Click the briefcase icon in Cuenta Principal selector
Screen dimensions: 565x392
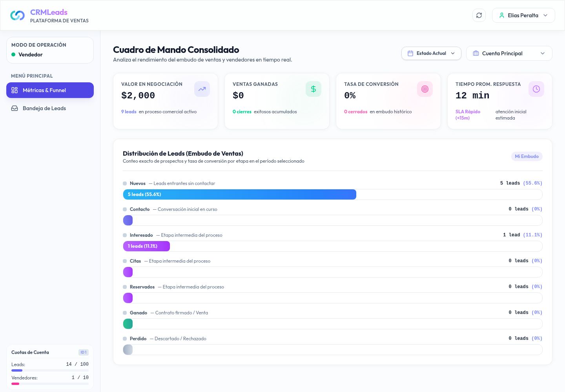(x=476, y=53)
